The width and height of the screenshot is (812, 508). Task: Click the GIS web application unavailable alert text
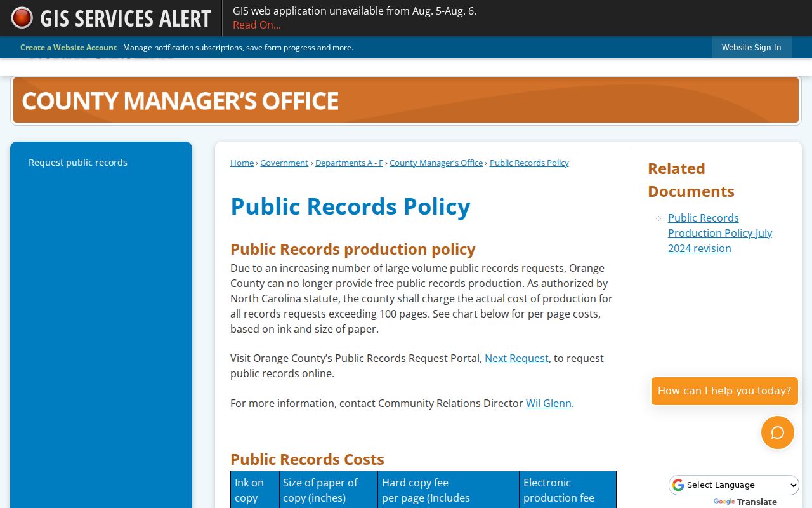coord(355,11)
